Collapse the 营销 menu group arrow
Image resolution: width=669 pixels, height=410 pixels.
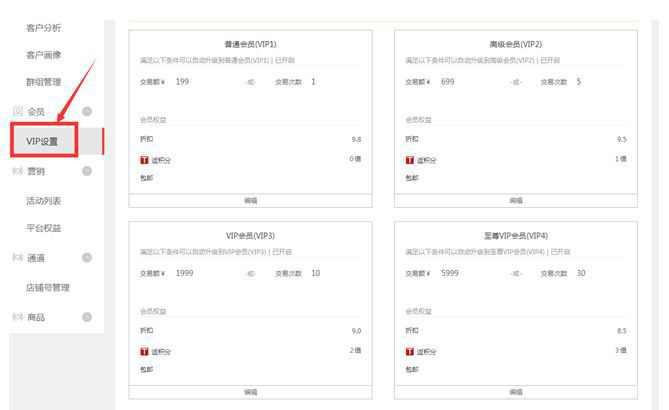point(87,171)
